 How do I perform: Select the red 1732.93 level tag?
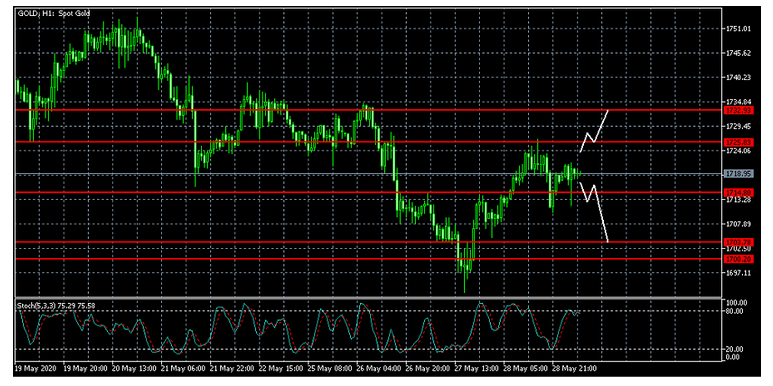[738, 110]
